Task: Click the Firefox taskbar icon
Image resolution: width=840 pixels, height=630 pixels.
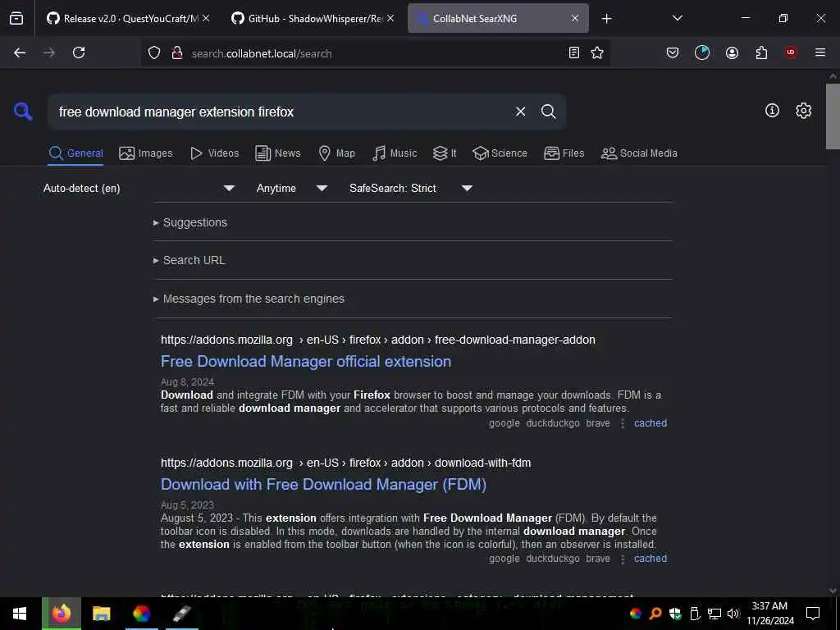Action: click(61, 614)
